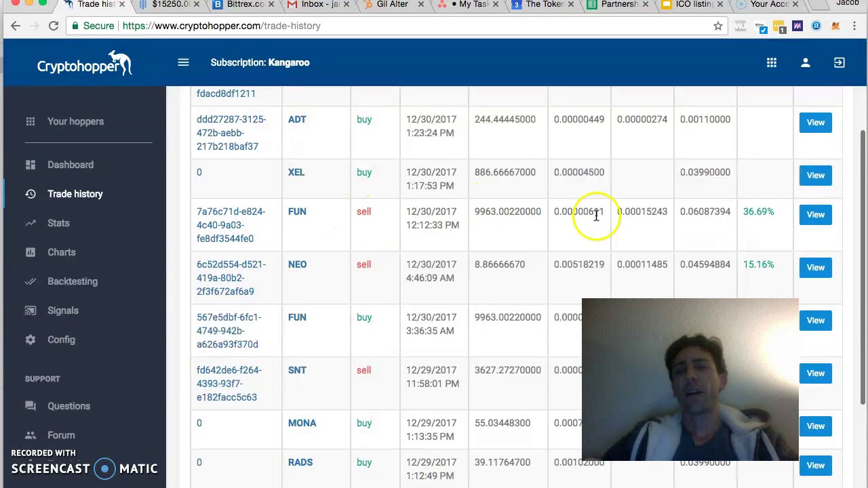
Task: View the SNT sell trade
Action: coord(815,373)
